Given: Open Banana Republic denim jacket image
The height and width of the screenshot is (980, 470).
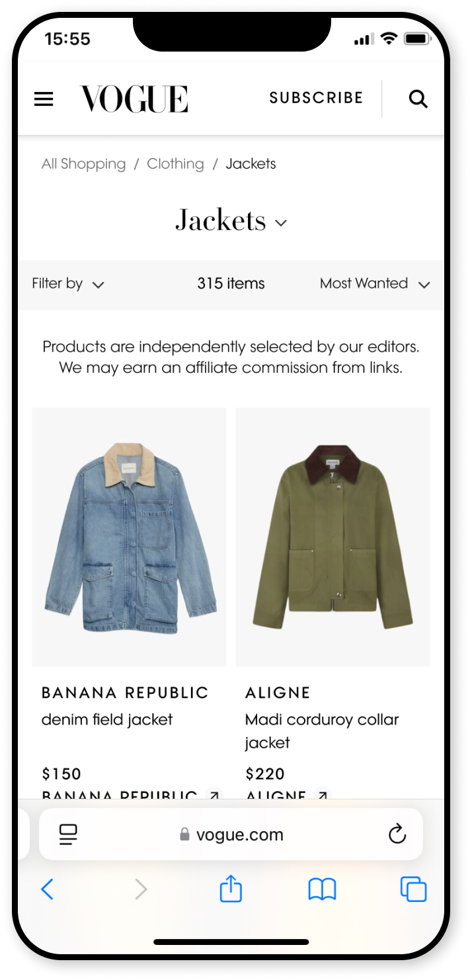Looking at the screenshot, I should click(x=129, y=536).
